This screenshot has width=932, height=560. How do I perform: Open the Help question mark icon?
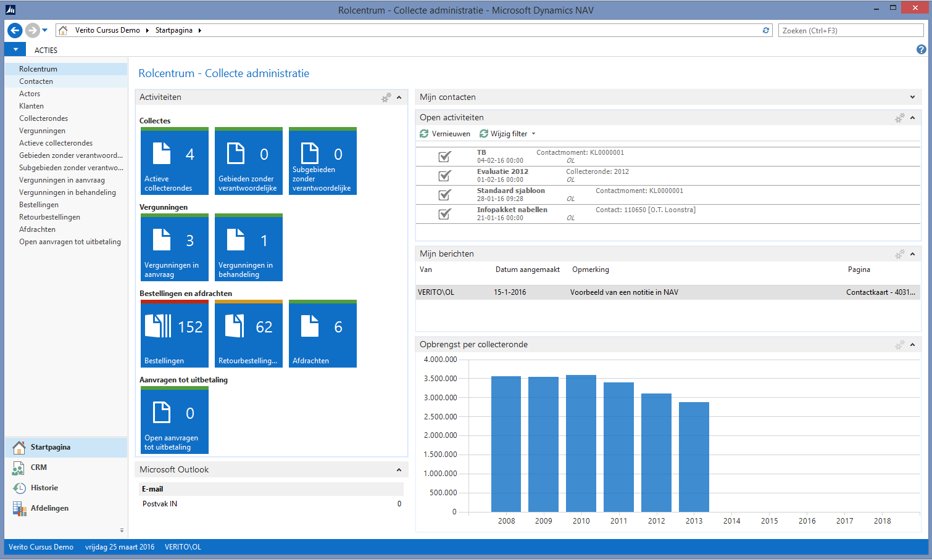click(x=922, y=50)
